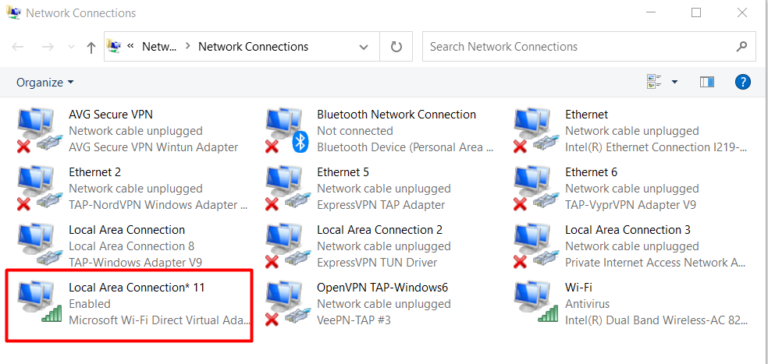Select the Ethernet adapter icon with Intel I219
The width and height of the screenshot is (768, 364).
click(536, 130)
